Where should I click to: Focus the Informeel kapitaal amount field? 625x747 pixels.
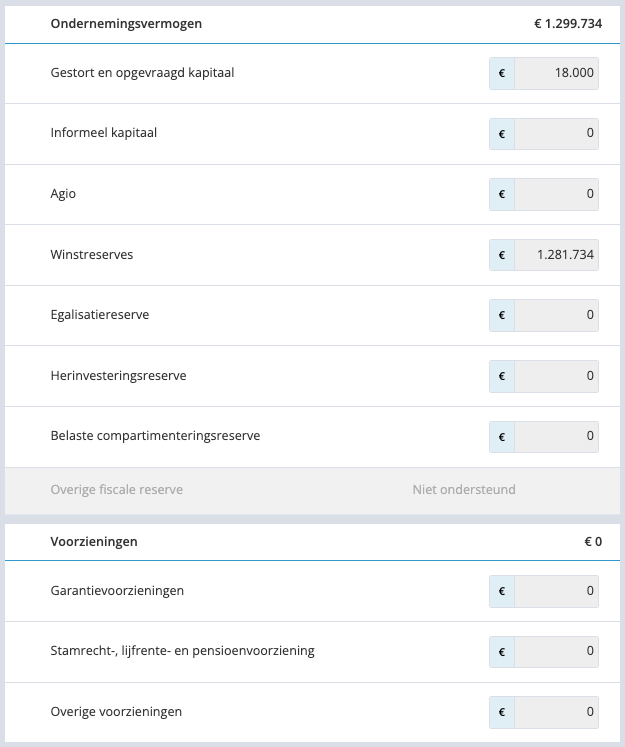pos(556,134)
